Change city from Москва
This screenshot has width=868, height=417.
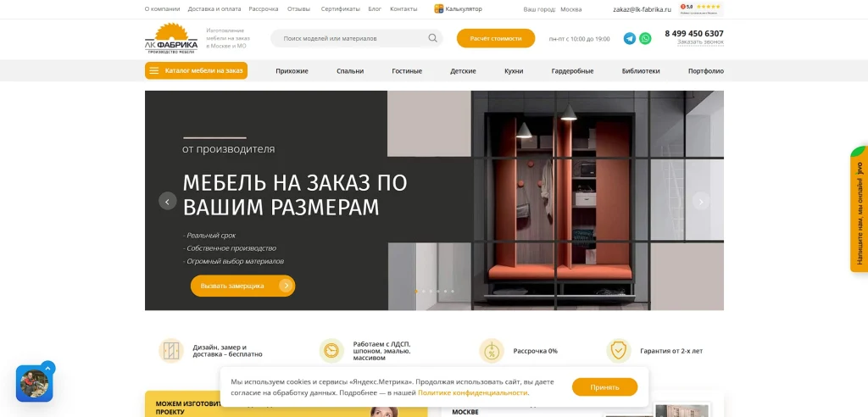[x=570, y=8]
